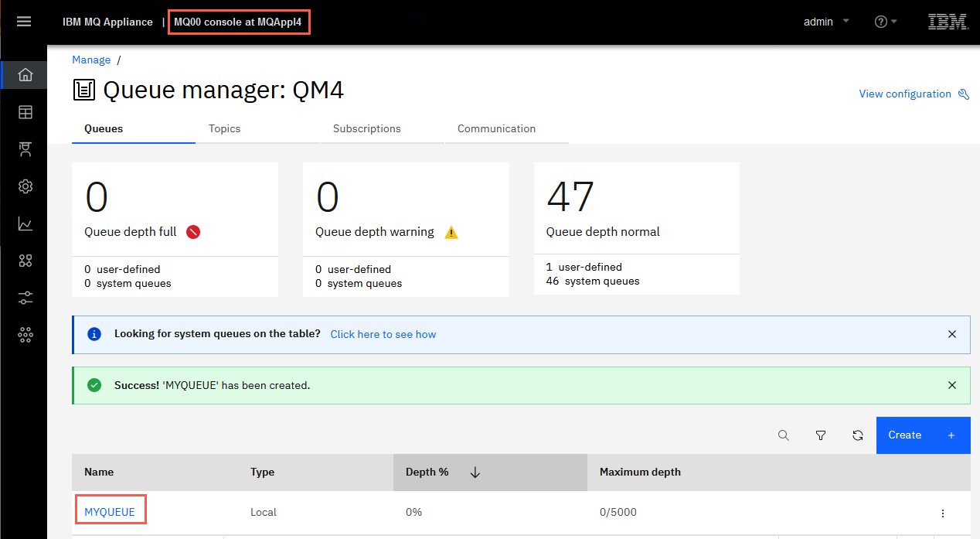980x539 pixels.
Task: Open the MYQUEUE queue link
Action: 110,512
